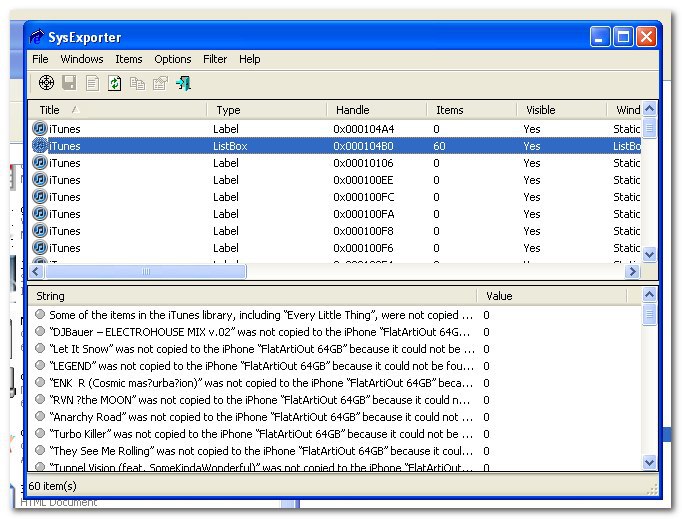Viewport: 682px width, 519px height.
Task: Click the target crosshair find-window toolbar icon
Action: (x=46, y=82)
